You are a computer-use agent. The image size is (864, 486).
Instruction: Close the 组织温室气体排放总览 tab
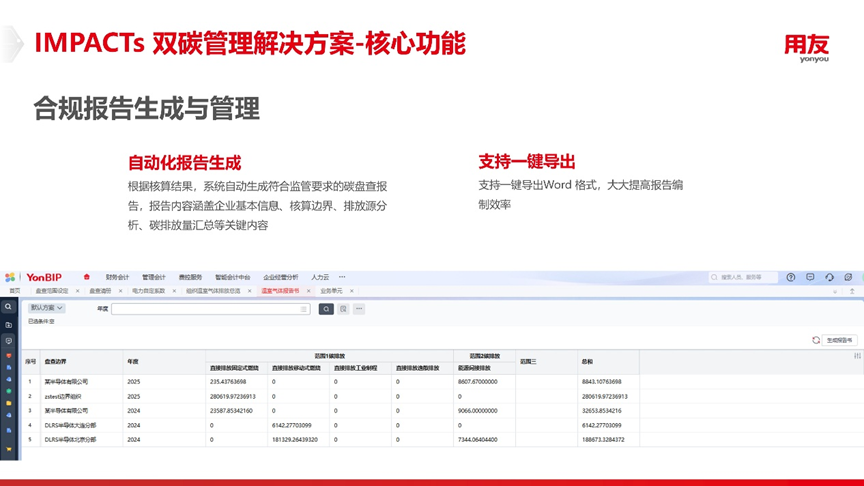click(x=250, y=291)
